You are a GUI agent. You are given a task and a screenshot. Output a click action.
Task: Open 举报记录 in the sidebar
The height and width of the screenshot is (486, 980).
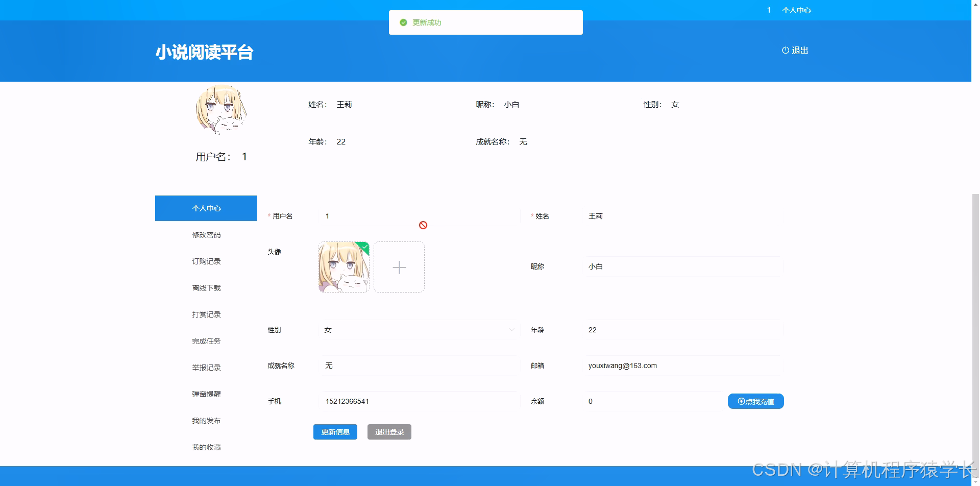point(206,368)
